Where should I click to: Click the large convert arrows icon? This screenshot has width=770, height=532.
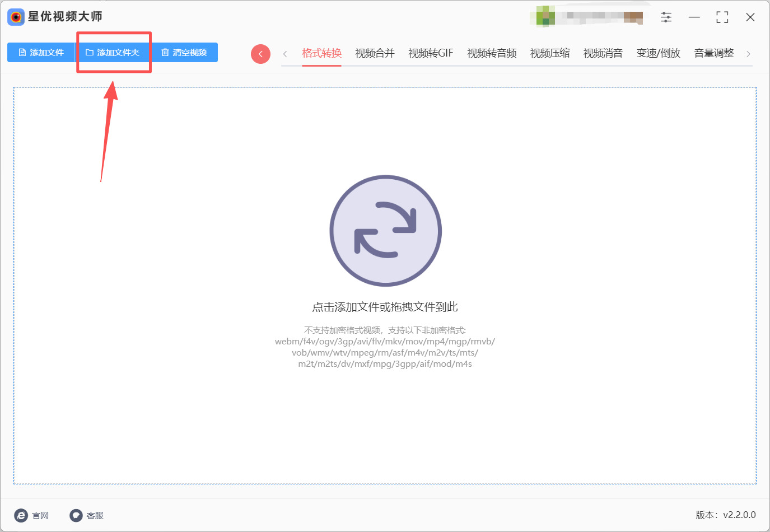(x=385, y=231)
